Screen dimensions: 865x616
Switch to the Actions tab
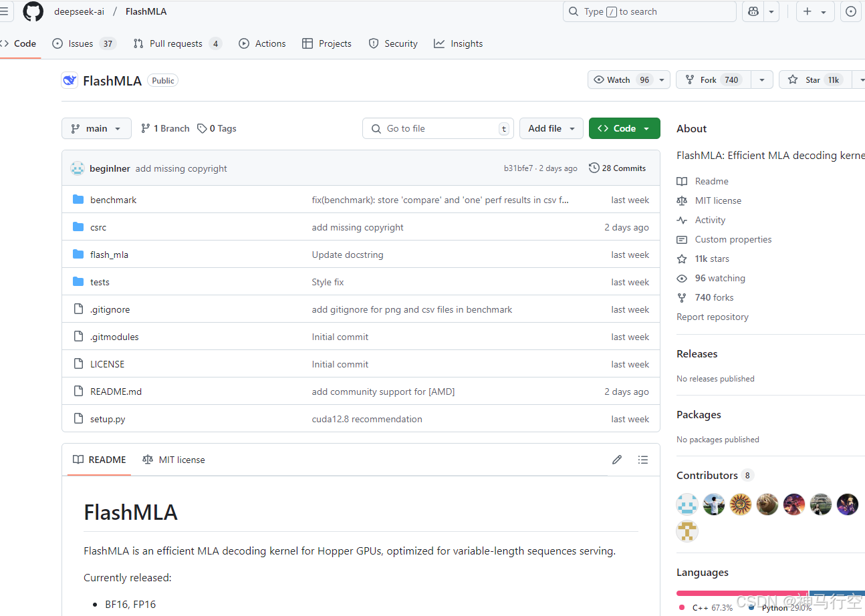[262, 43]
